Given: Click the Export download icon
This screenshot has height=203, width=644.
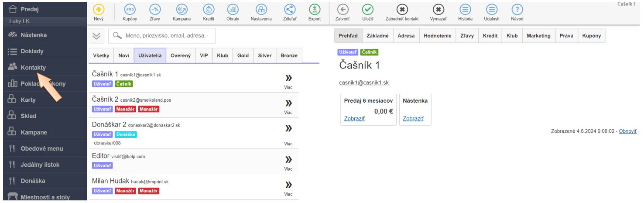Looking at the screenshot, I should click(x=314, y=10).
